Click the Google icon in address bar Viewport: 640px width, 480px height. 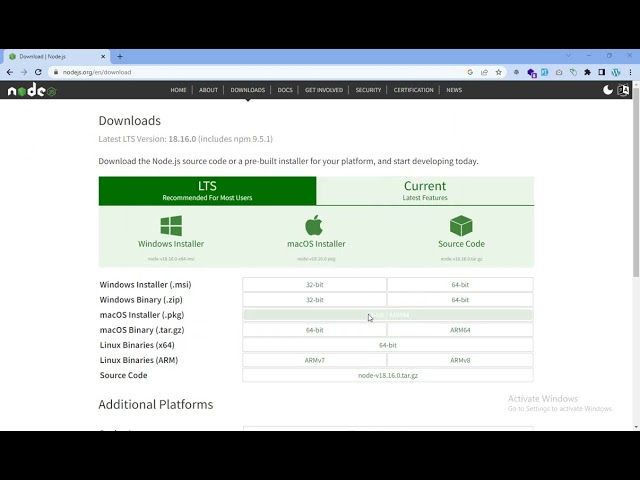(470, 72)
